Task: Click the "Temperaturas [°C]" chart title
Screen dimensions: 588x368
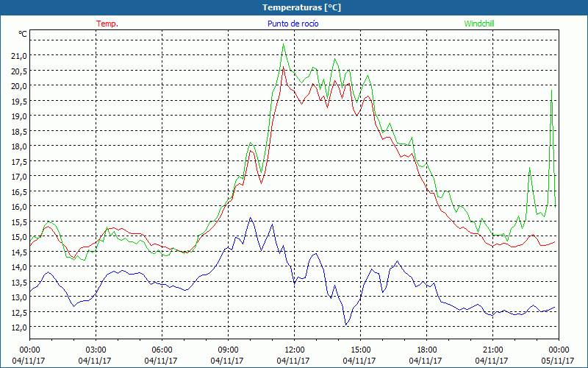Action: [301, 7]
